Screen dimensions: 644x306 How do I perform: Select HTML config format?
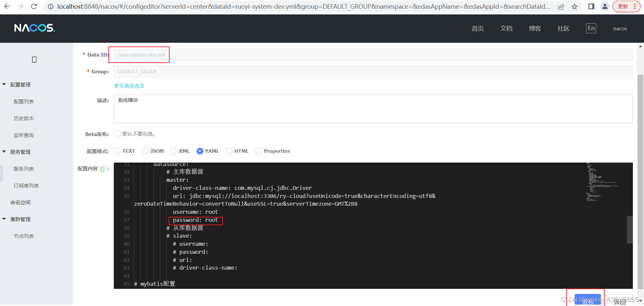(229, 151)
